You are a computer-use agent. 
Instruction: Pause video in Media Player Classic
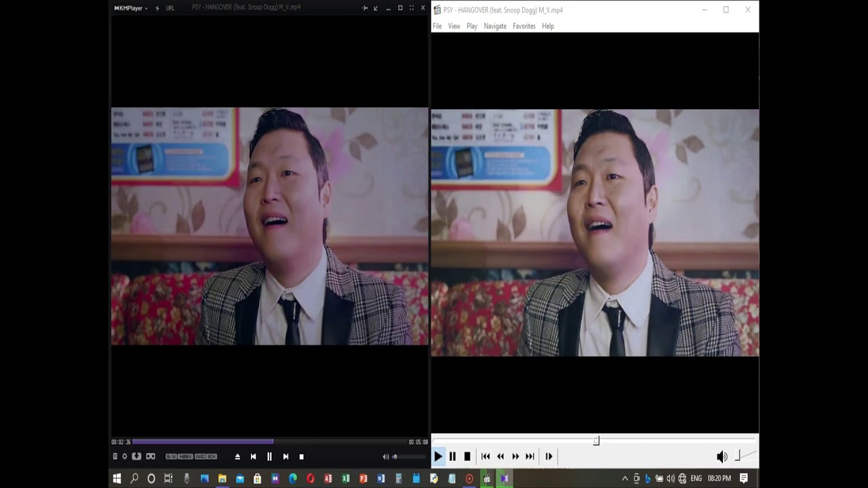pyautogui.click(x=452, y=457)
